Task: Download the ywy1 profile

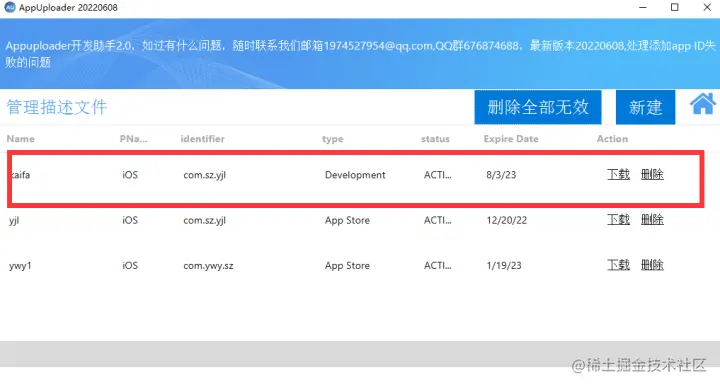Action: coord(618,265)
